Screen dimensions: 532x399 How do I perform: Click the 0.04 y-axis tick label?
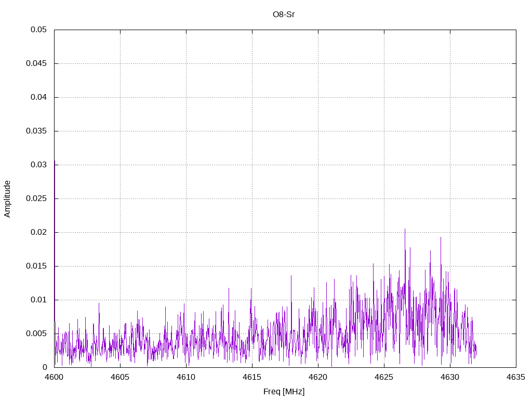(x=38, y=97)
